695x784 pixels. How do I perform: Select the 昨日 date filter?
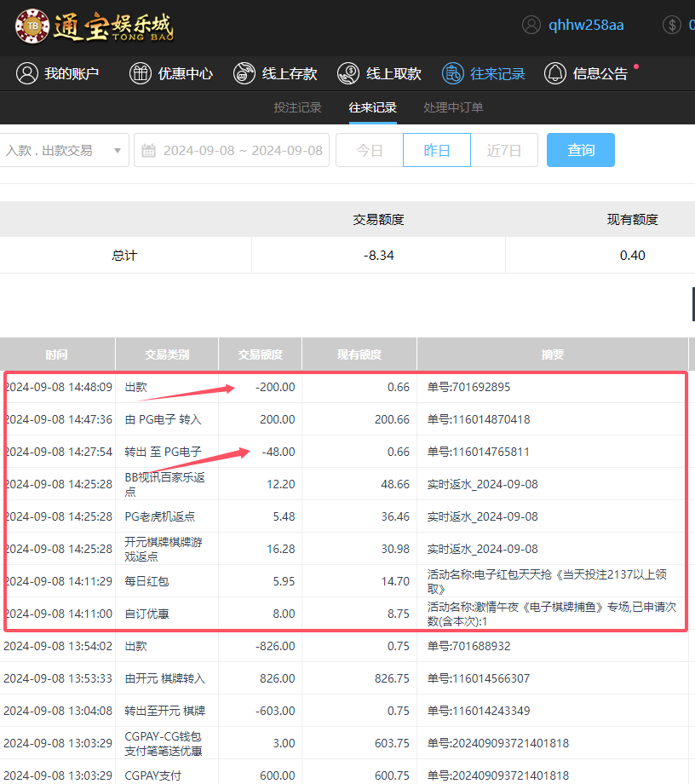pos(436,150)
